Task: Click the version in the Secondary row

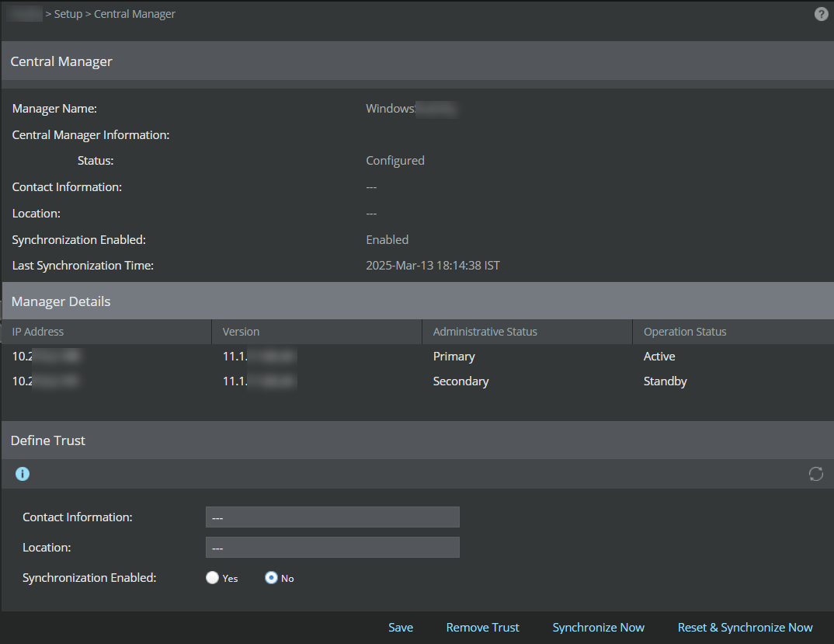Action: pyautogui.click(x=259, y=381)
